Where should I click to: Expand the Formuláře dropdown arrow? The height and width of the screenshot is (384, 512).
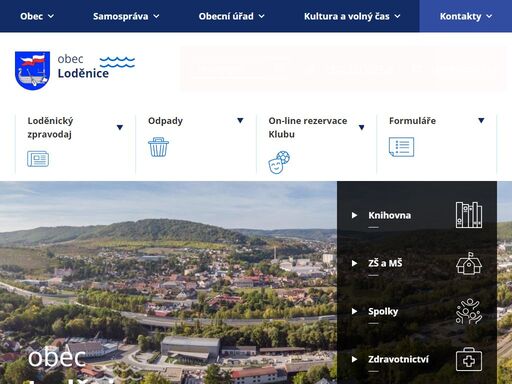(x=481, y=120)
